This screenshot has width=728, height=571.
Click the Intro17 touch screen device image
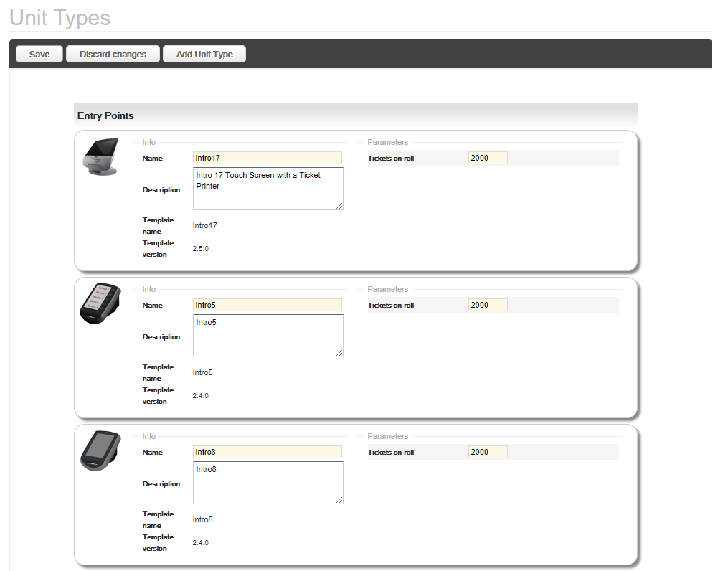tap(99, 157)
